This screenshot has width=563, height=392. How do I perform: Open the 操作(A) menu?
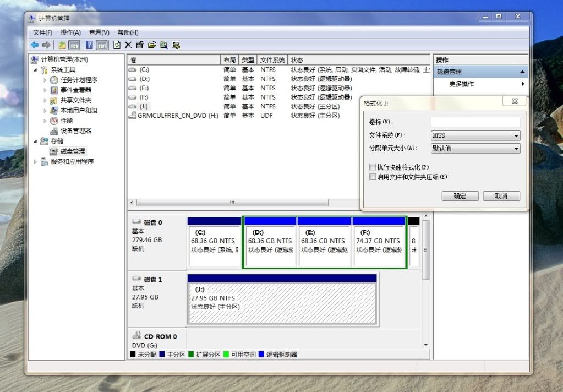coord(70,32)
